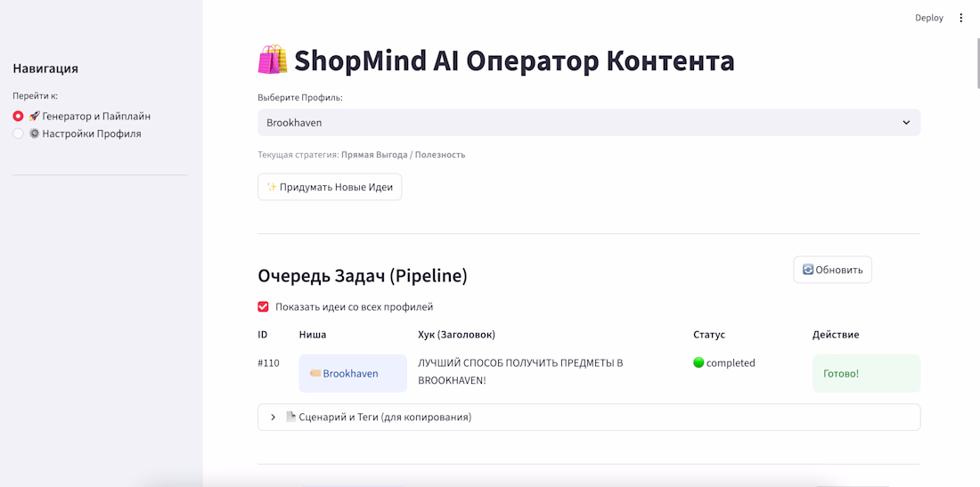Click the label icon in Brookhaven tag

[315, 373]
